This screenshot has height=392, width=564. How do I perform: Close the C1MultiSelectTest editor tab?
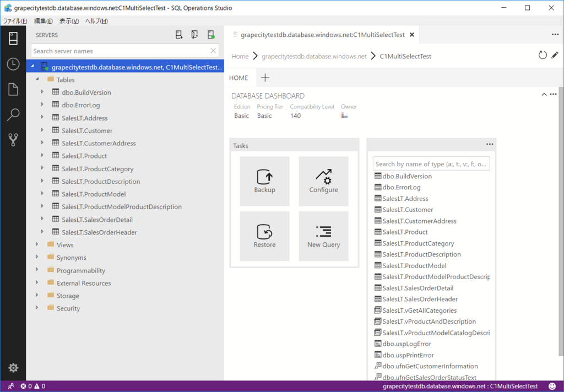pos(412,35)
